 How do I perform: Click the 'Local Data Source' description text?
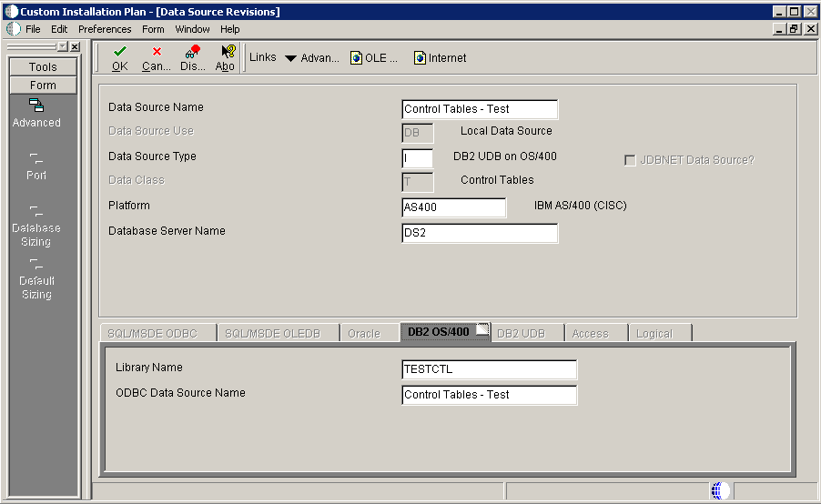(506, 131)
